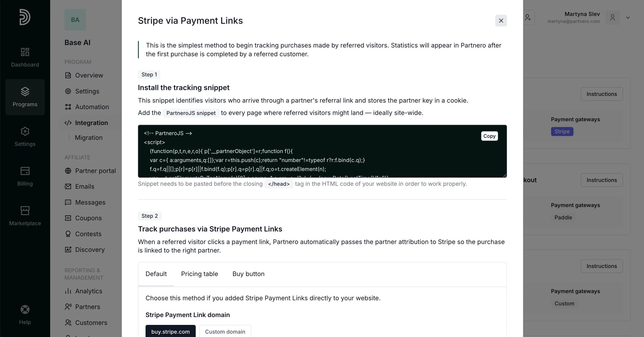
Task: Click the Partner portal globe icon
Action: pos(68,171)
